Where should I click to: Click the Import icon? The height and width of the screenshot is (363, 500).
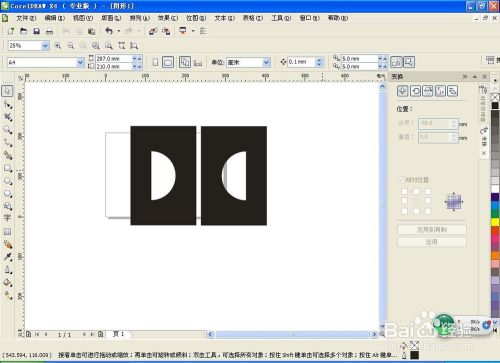(153, 31)
